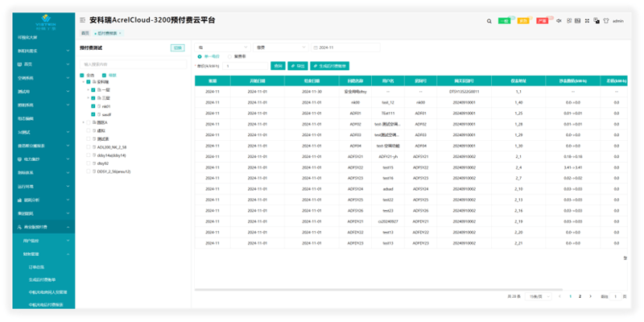The image size is (644, 322).
Task: Open theme settings with the shirt icon
Action: tap(605, 21)
